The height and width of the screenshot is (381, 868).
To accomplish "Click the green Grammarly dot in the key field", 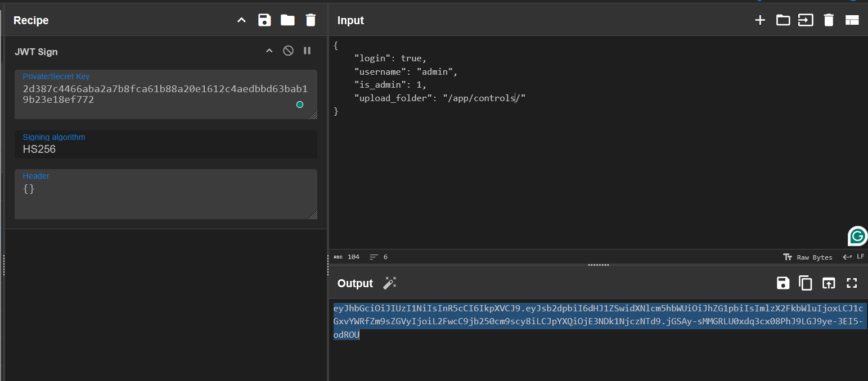I will 300,105.
